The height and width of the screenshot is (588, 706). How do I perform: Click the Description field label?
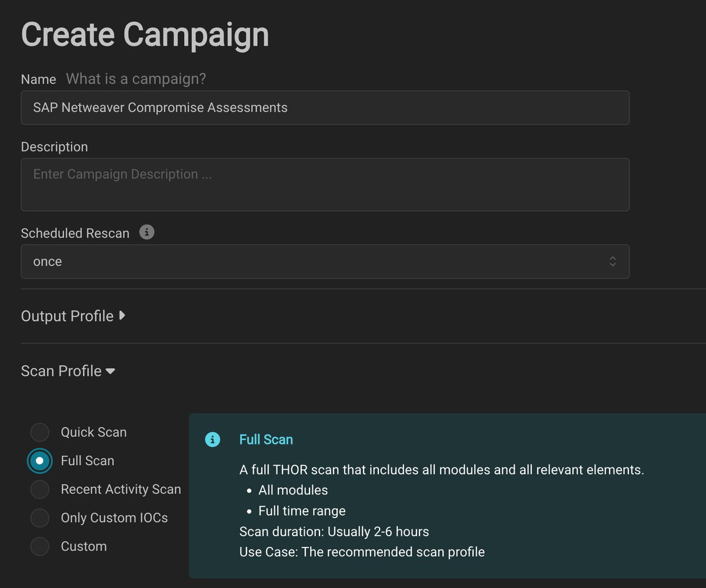click(54, 147)
